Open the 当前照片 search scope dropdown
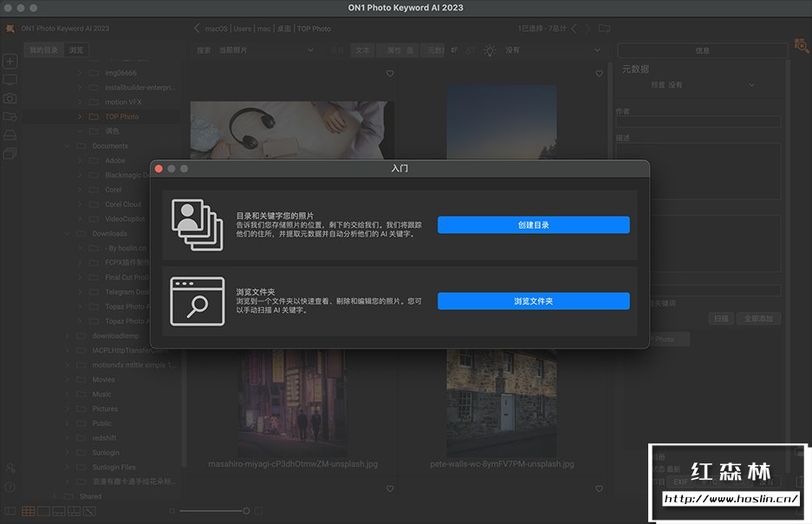This screenshot has width=812, height=524. tap(266, 50)
